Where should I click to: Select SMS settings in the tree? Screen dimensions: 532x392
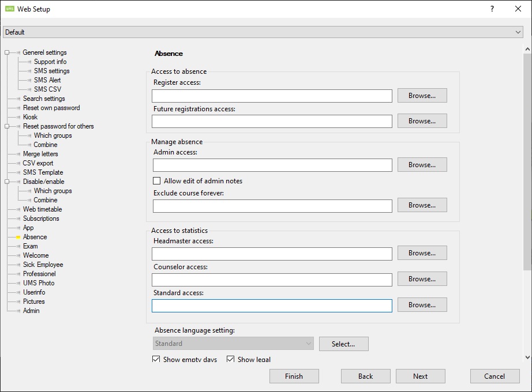point(51,71)
